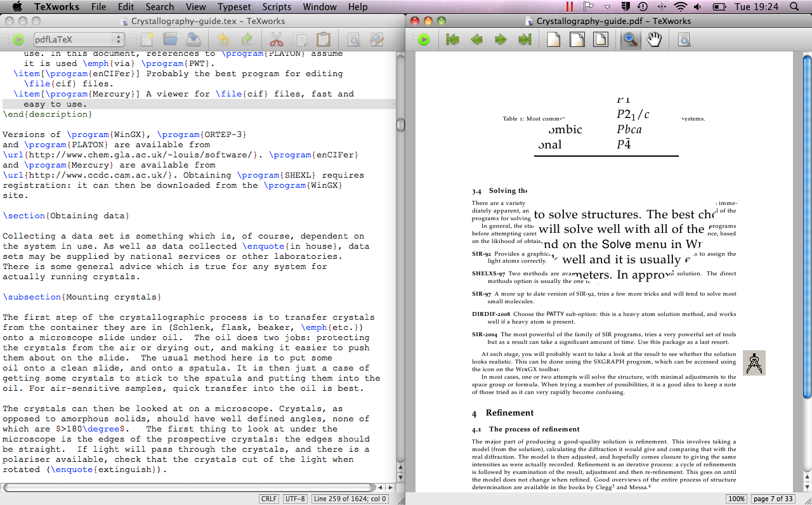Screen dimensions: 812x505
Task: Click the volume icon in menu bar
Action: coord(698,7)
